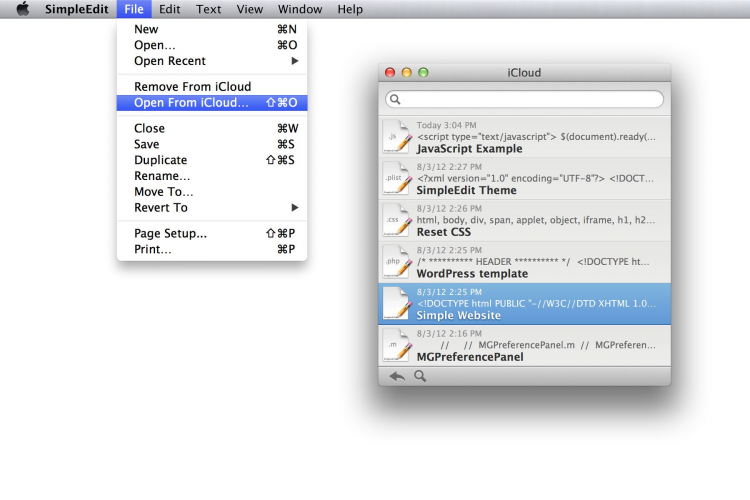Screen dimensions: 750x500
Task: Click the 8/3/12 2:16 PM timestamp
Action: tap(449, 333)
